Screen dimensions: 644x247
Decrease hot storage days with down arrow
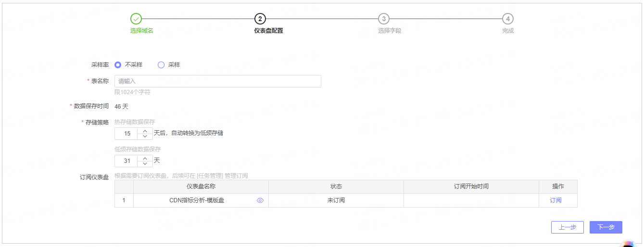145,136
